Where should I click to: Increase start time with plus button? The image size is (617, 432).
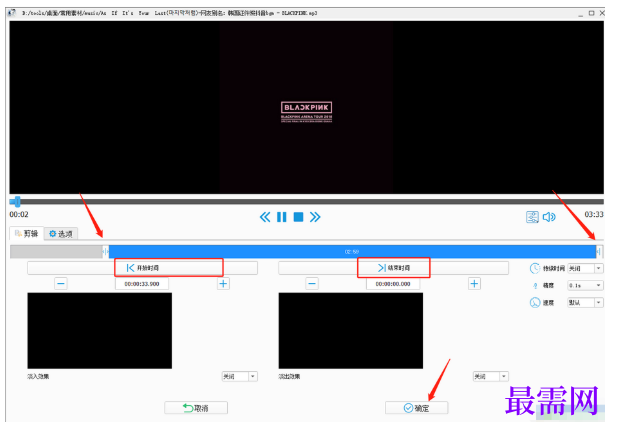[223, 284]
